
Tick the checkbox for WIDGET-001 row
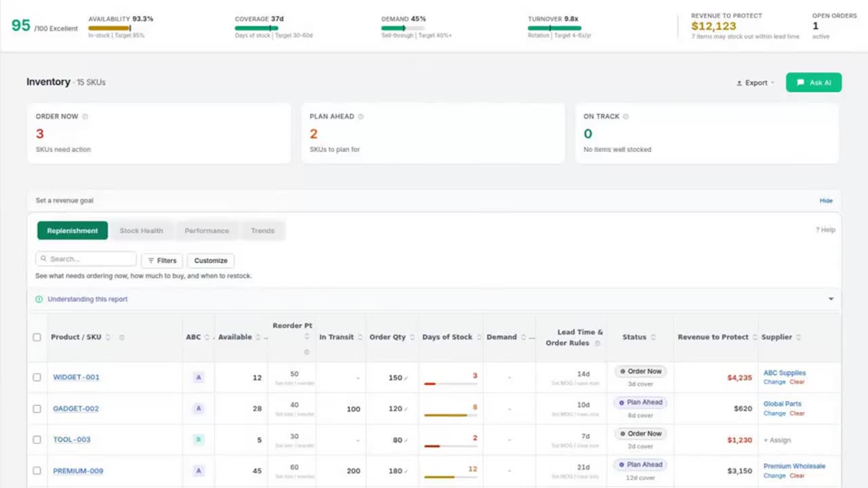(x=37, y=378)
